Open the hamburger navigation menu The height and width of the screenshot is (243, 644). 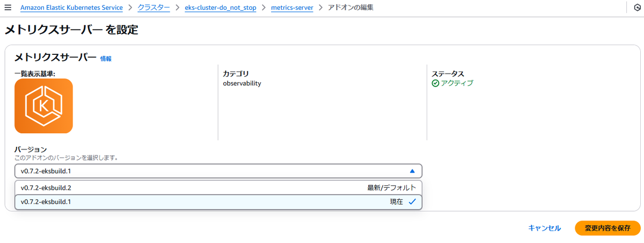pyautogui.click(x=8, y=8)
